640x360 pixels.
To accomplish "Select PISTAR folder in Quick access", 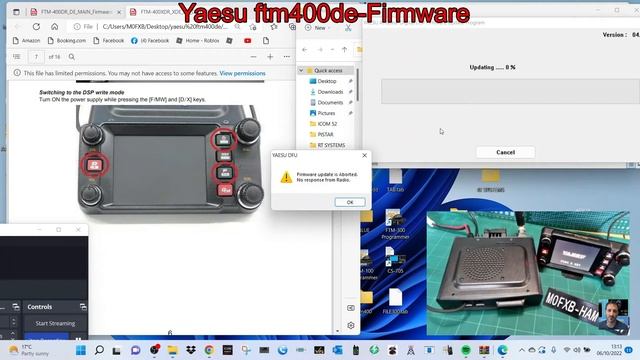I will [325, 134].
